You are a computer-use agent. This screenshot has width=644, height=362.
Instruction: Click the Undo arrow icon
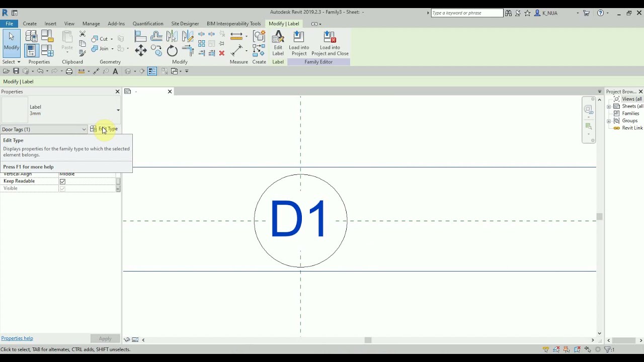[x=40, y=71]
